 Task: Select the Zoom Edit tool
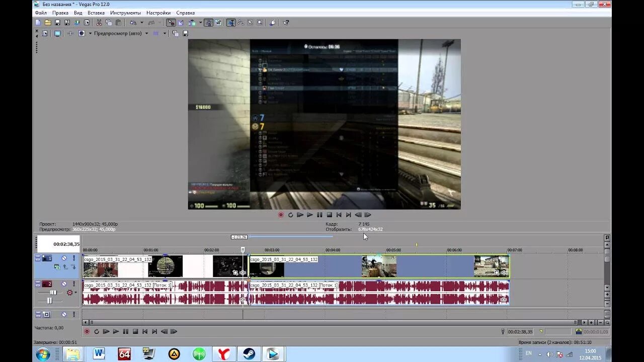click(259, 23)
